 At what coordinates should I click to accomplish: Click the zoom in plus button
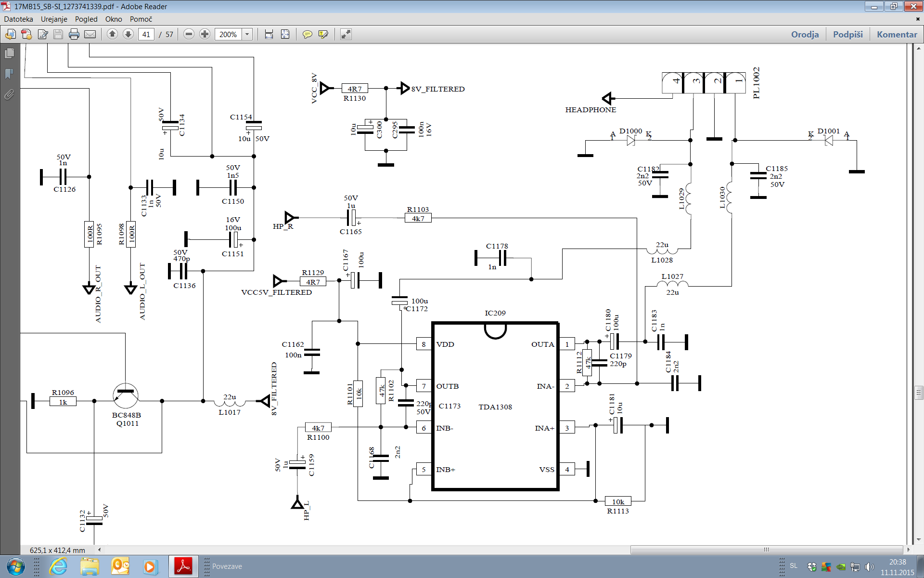[205, 34]
